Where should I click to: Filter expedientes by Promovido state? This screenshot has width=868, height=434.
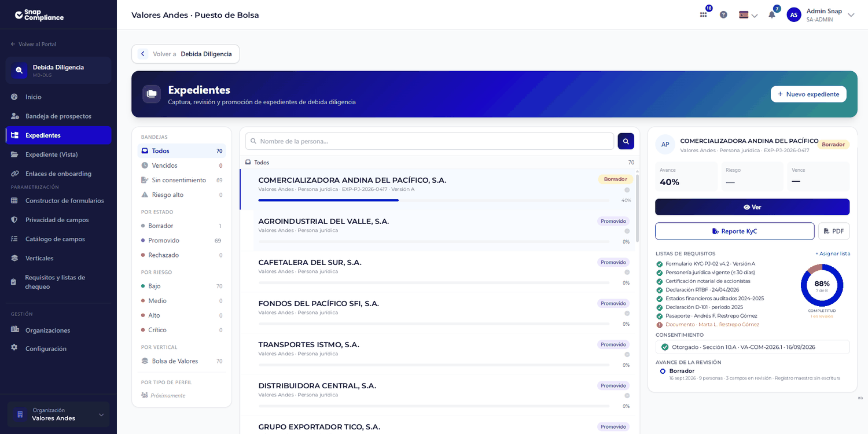click(182, 240)
